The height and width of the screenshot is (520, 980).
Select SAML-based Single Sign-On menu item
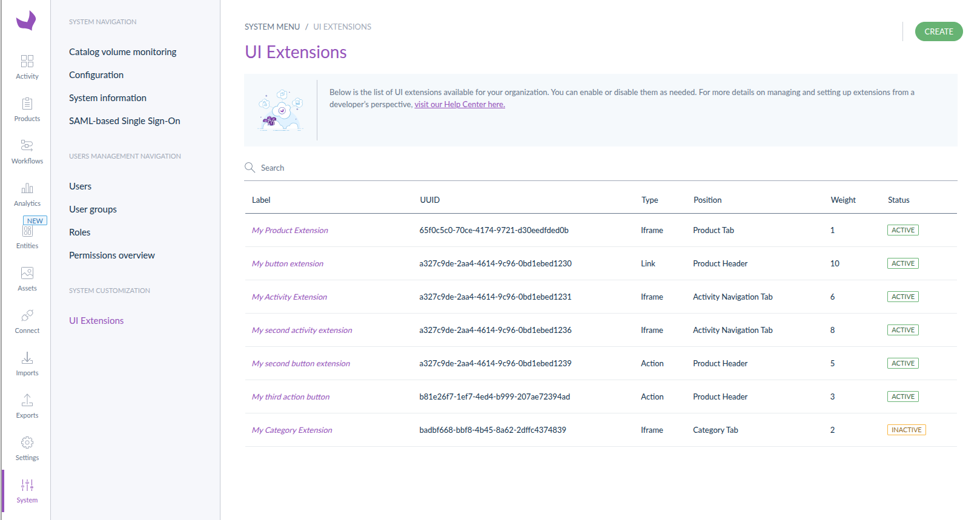124,121
